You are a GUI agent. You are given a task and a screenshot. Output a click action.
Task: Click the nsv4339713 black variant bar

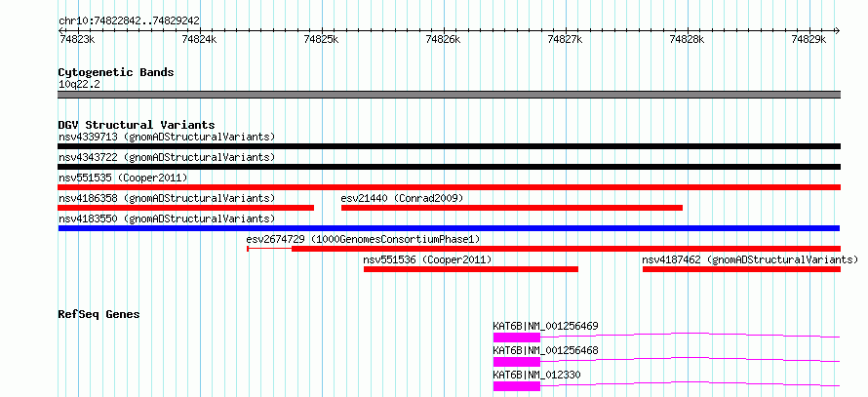coord(449,146)
